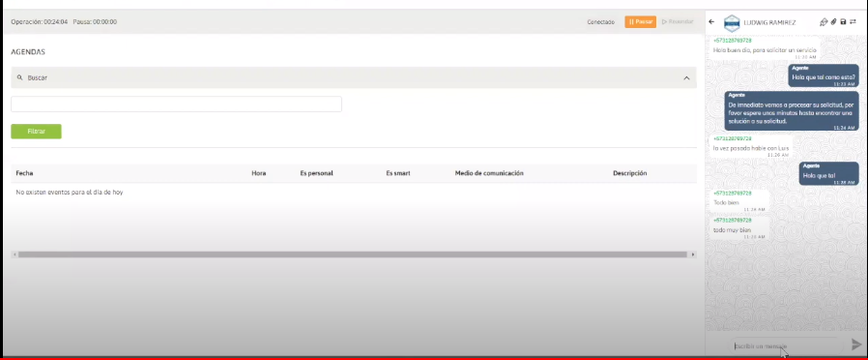This screenshot has height=360, width=868.
Task: Collapse the Buscar search panel chevron
Action: pos(686,78)
